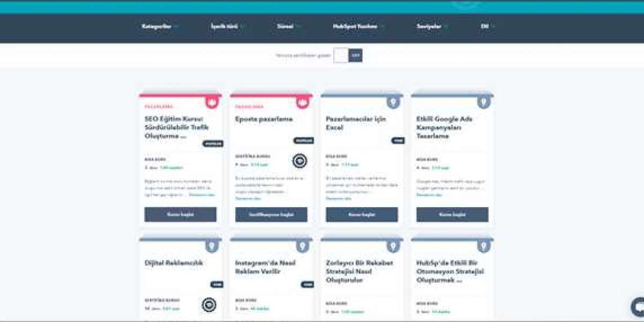This screenshot has height=322, width=644.
Task: Click the dark tag on Pazarlamacılar için Excel card
Action: (398, 141)
